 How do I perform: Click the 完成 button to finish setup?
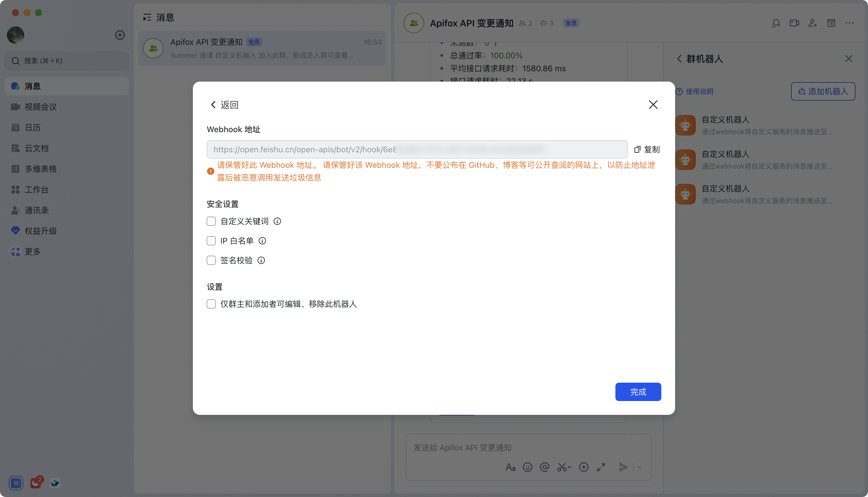638,392
